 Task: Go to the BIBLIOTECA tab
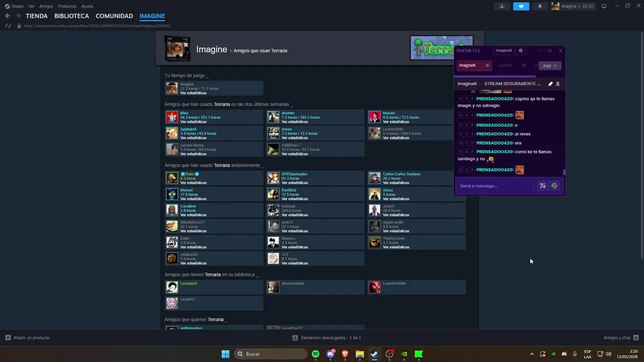(x=71, y=16)
